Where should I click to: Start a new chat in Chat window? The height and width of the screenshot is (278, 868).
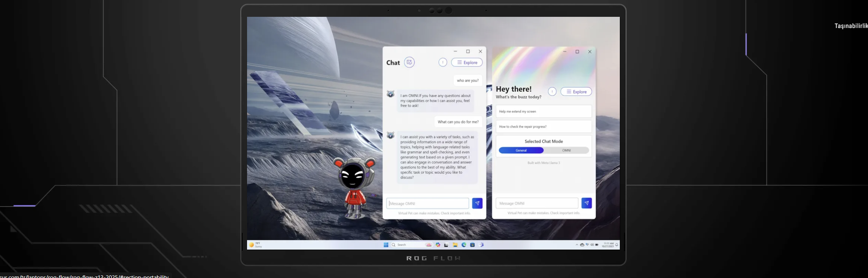click(409, 62)
